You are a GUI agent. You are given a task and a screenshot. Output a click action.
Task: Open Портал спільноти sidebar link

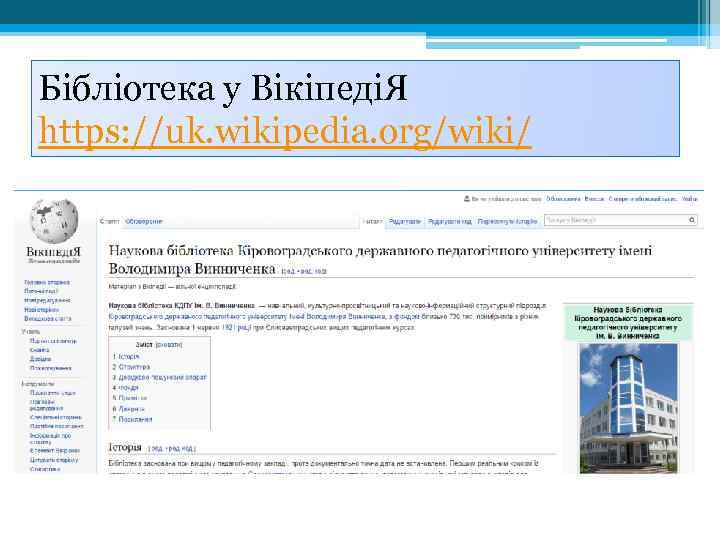(x=53, y=341)
